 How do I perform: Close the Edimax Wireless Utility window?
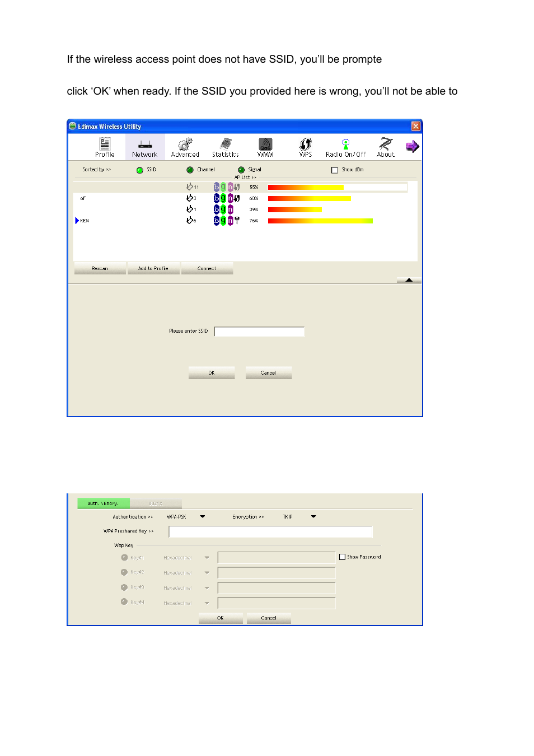coord(416,126)
